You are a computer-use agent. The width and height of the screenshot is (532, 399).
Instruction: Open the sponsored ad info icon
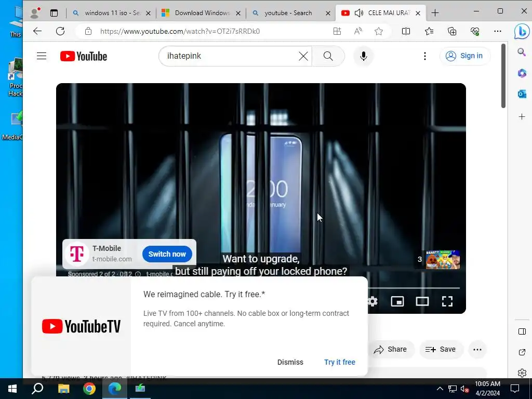138,274
